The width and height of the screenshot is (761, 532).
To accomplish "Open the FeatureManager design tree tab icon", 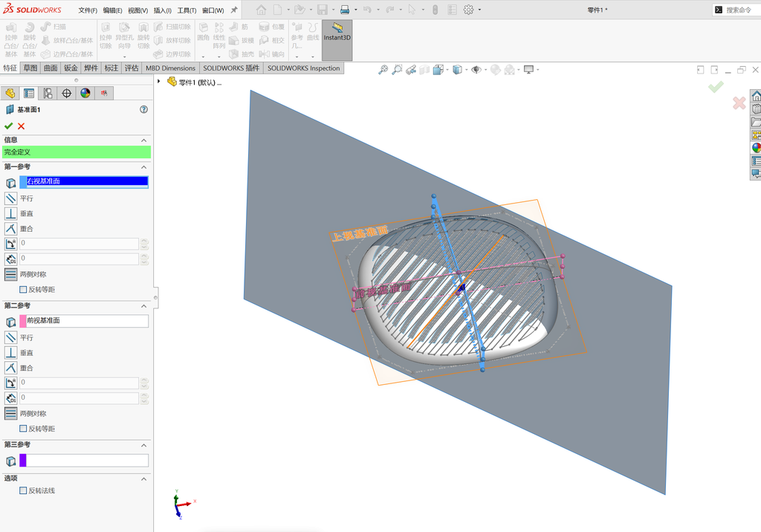I will (x=10, y=93).
